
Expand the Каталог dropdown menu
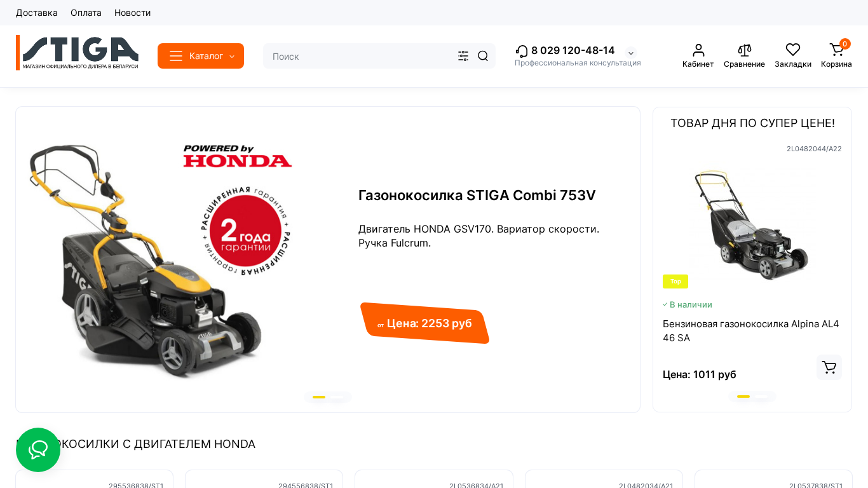click(201, 56)
